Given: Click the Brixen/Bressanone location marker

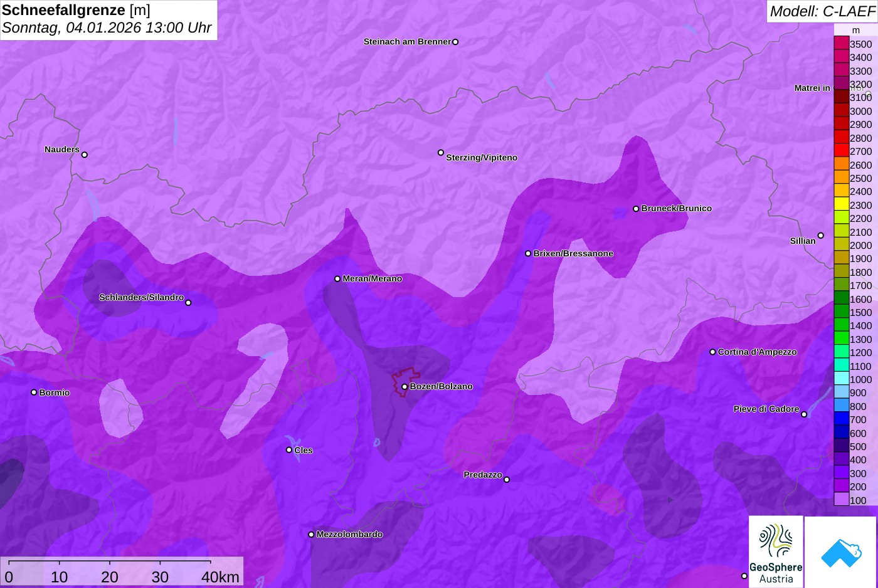Looking at the screenshot, I should 528,254.
